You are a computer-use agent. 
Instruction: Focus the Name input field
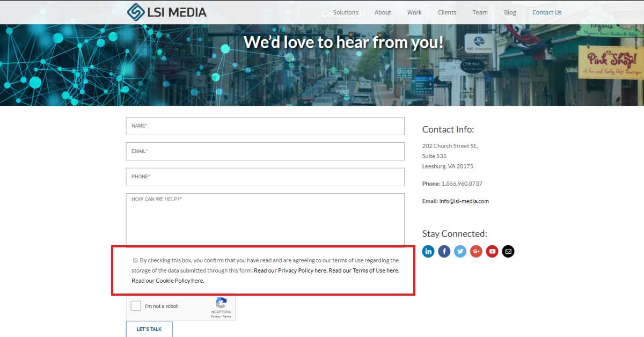click(x=265, y=126)
